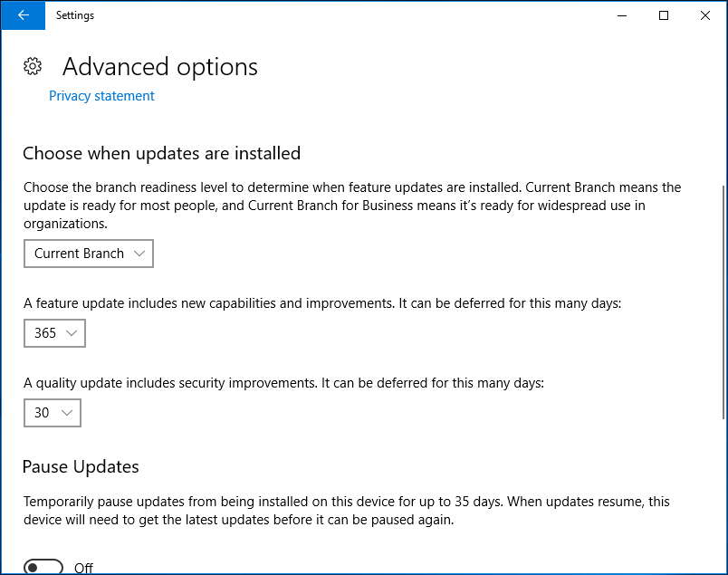Click the Off label beside the pause switch
728x575 pixels.
point(84,568)
